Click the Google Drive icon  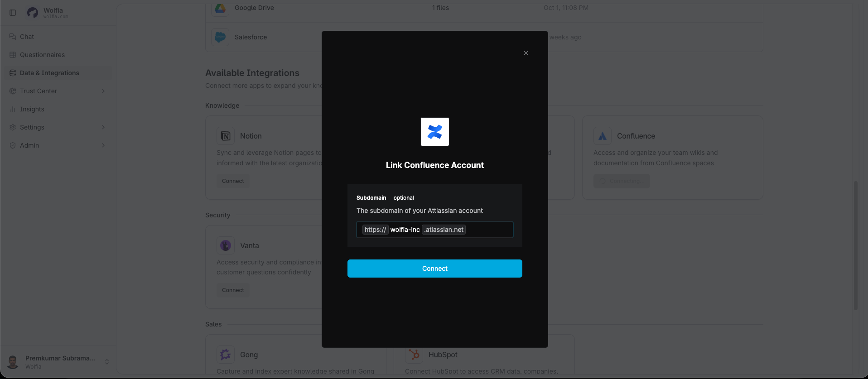pos(220,8)
